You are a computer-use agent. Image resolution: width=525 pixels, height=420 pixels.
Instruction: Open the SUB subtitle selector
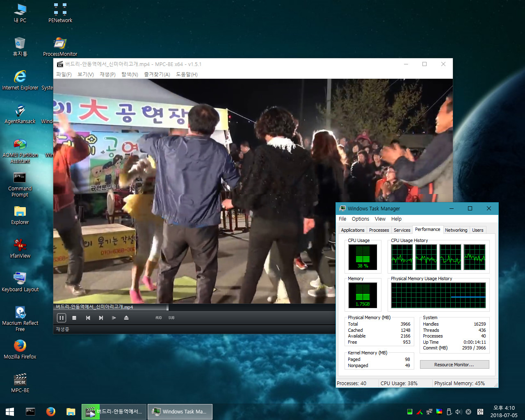pyautogui.click(x=171, y=318)
